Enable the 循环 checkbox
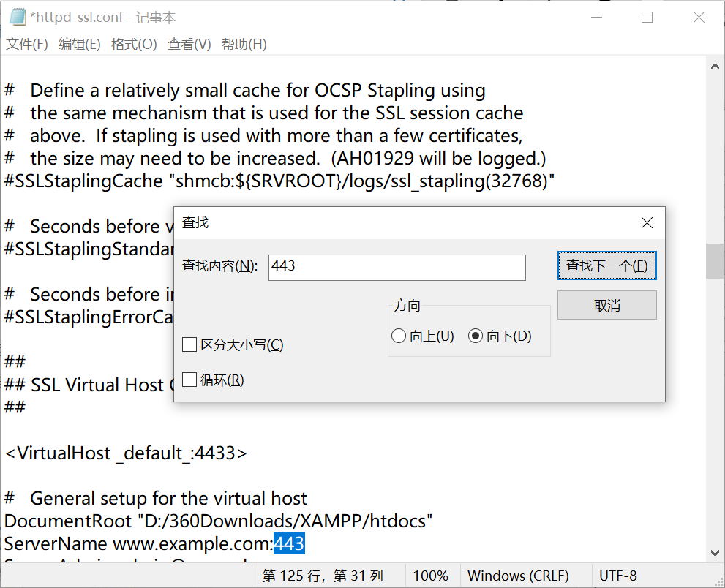This screenshot has height=588, width=725. tap(189, 380)
